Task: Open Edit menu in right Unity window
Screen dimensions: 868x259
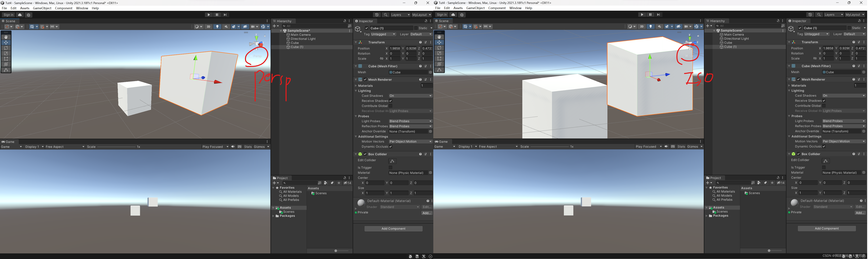Action: (x=447, y=8)
